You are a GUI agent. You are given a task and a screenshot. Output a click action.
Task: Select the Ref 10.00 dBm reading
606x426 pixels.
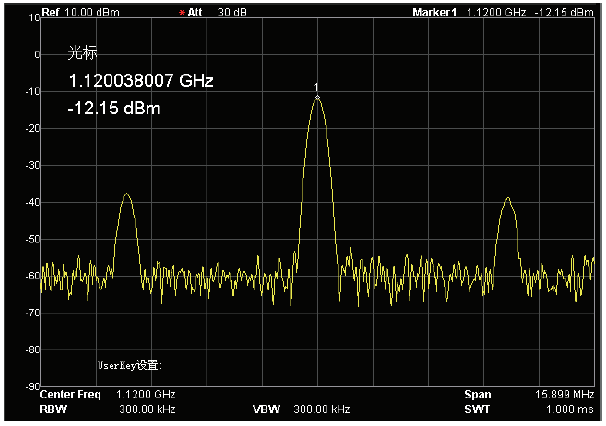coord(80,12)
